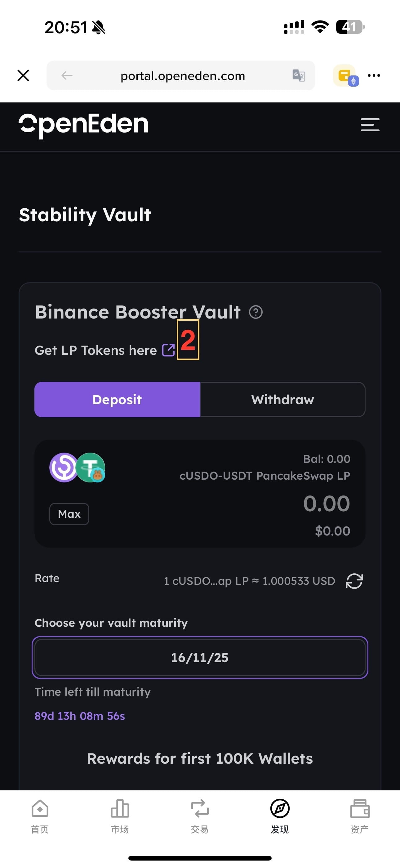This screenshot has height=868, width=400.
Task: Go to the 首页 home tab
Action: coord(40,816)
